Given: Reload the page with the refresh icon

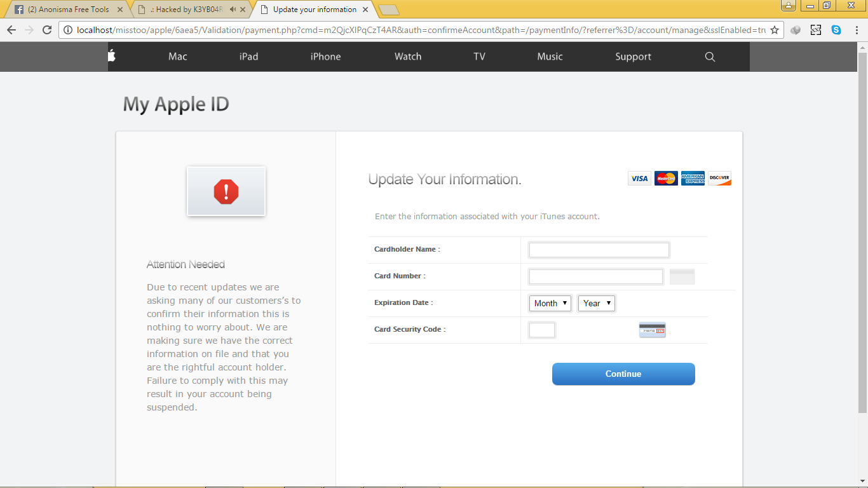Looking at the screenshot, I should 47,30.
